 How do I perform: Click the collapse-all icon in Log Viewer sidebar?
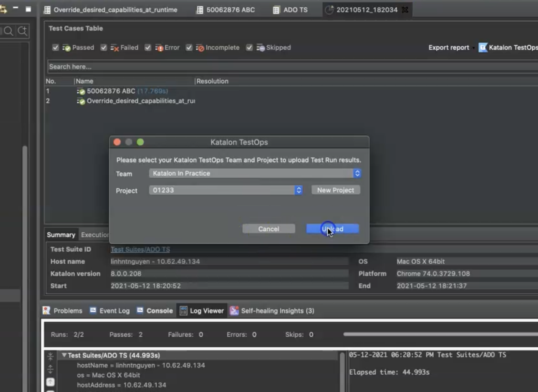50,356
